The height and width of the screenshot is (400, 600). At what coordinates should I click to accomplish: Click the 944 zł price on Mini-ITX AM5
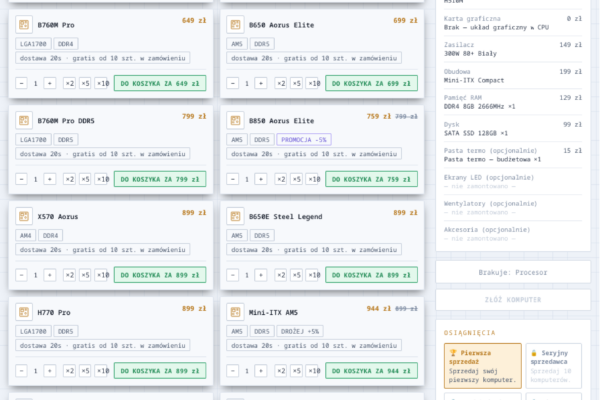[378, 309]
